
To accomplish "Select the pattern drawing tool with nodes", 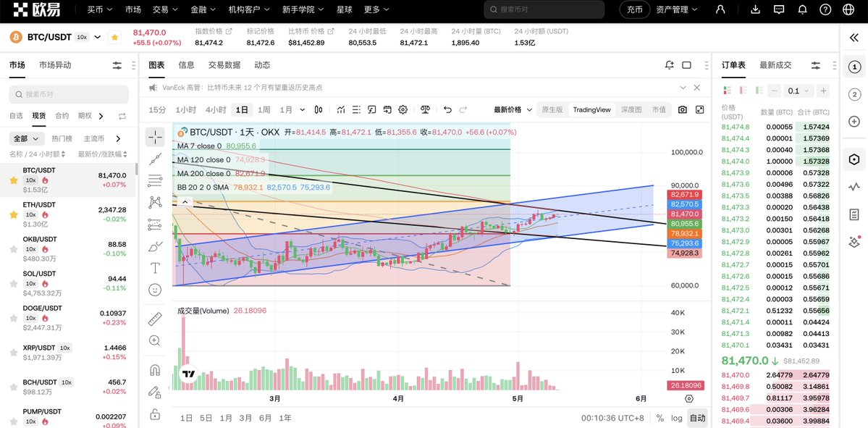I will 155,202.
